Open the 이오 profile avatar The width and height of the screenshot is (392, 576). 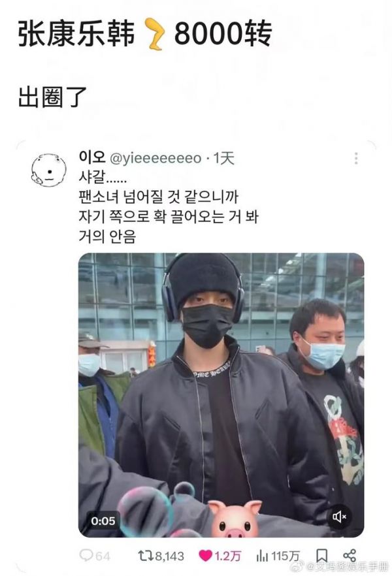pos(48,170)
